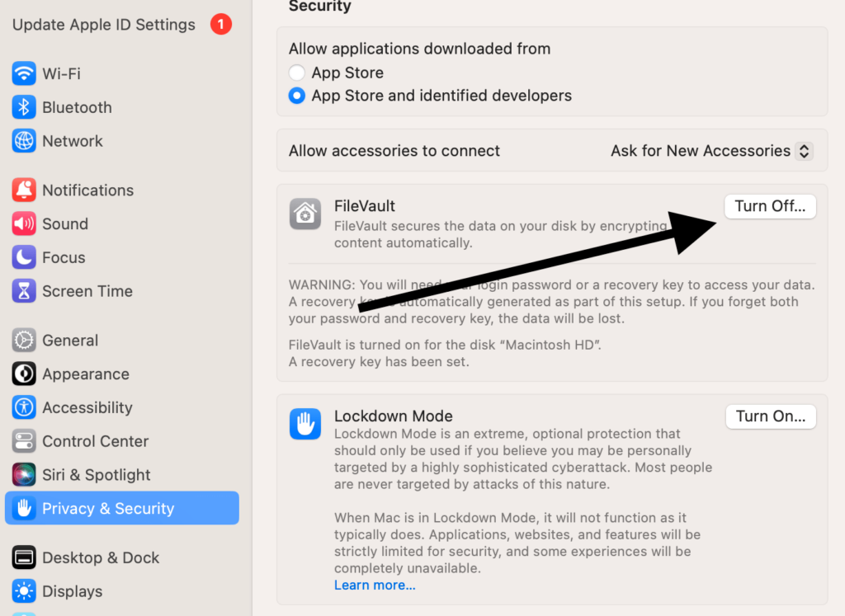
Task: Open Learn more link for Lockdown Mode
Action: [x=375, y=585]
